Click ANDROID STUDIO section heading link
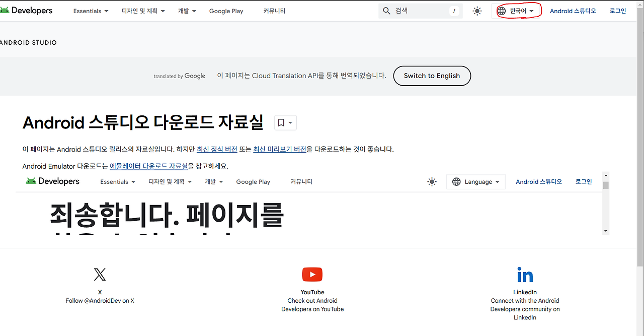 [x=28, y=43]
